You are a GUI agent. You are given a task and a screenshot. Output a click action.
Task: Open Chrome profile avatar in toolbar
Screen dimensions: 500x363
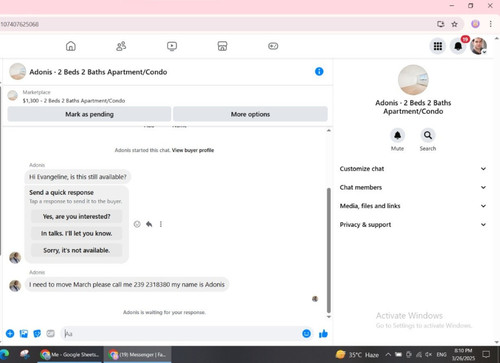click(x=475, y=24)
